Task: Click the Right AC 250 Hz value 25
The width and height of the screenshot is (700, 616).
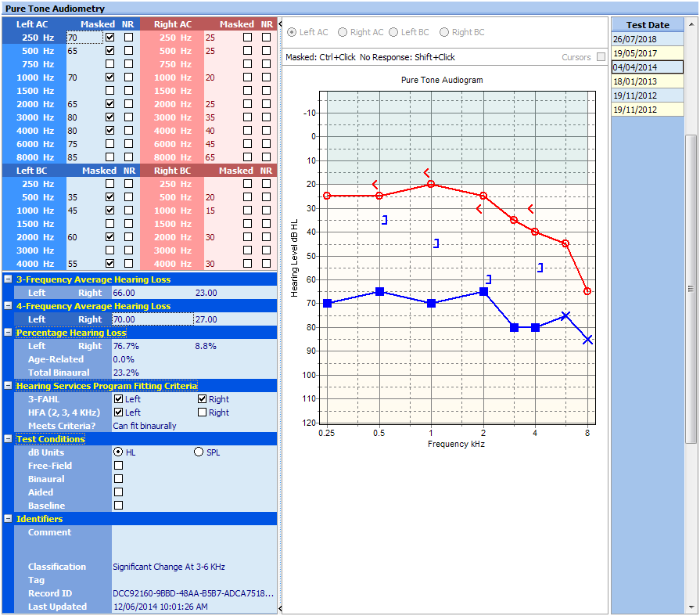Action: click(x=210, y=38)
